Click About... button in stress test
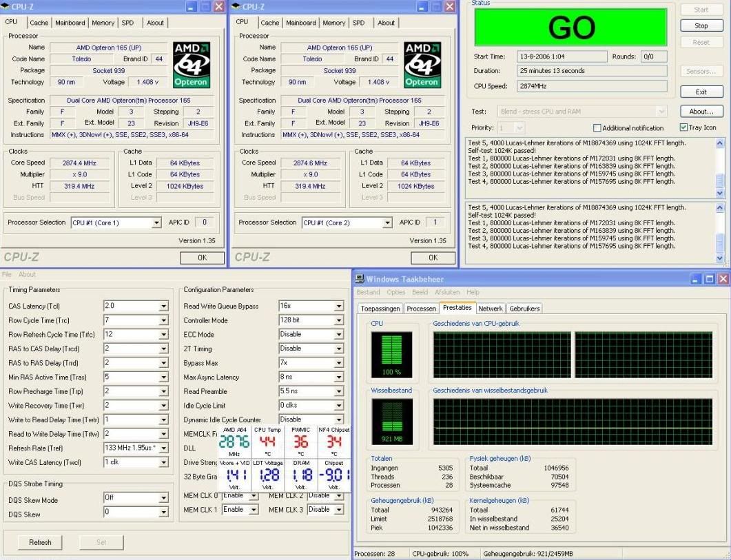 coord(701,112)
